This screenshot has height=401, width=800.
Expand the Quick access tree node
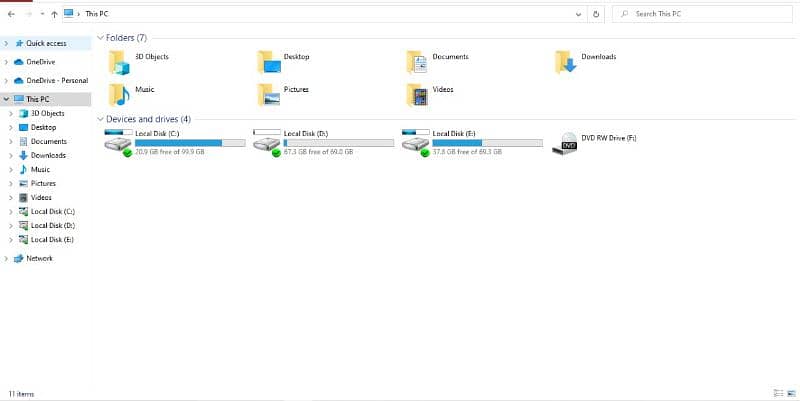(7, 44)
